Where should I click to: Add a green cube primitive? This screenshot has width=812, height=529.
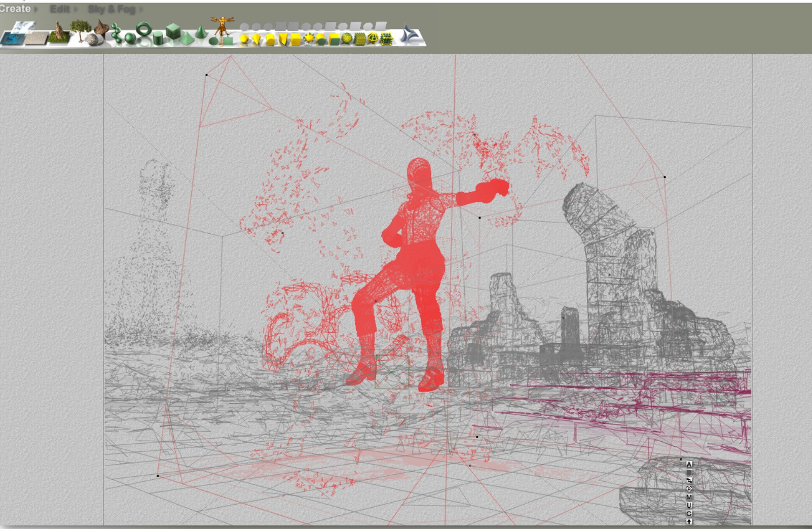173,31
